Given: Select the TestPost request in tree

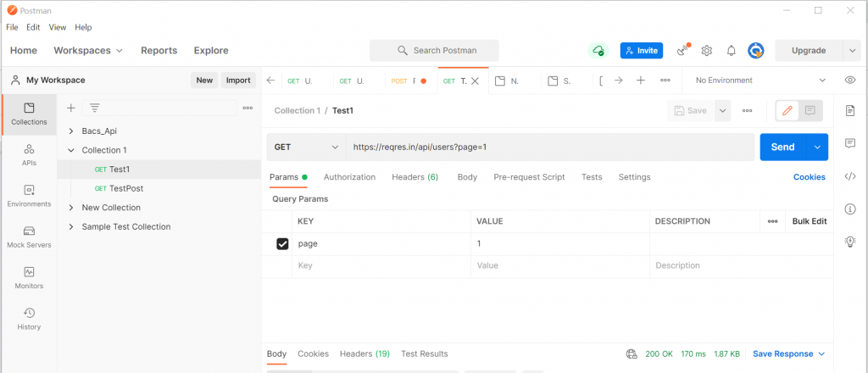Looking at the screenshot, I should pos(159,188).
